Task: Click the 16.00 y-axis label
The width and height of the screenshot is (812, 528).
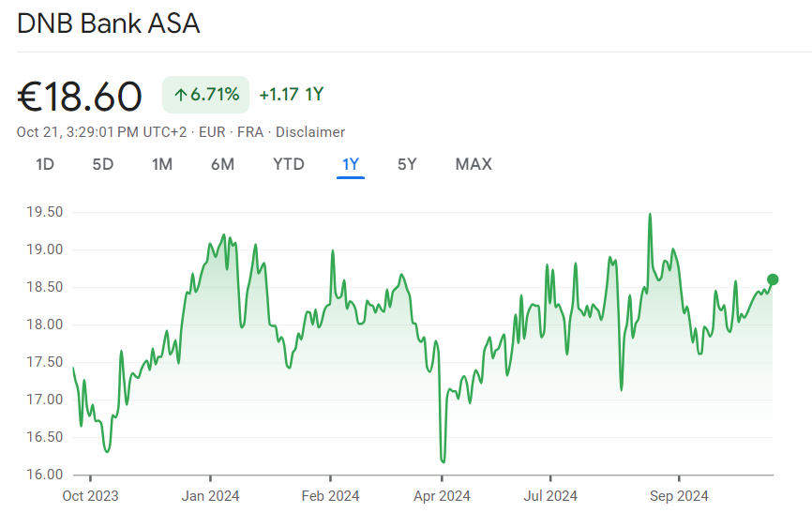Action: coord(44,475)
